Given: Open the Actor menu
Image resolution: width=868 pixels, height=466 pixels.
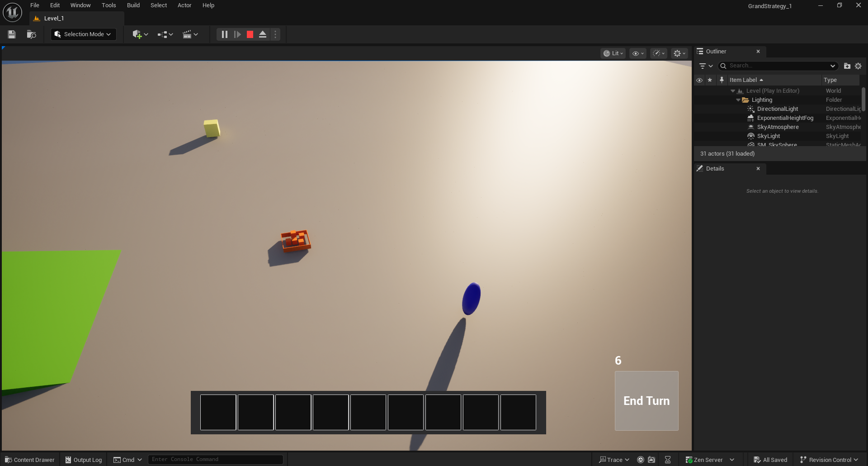Looking at the screenshot, I should 184,5.
